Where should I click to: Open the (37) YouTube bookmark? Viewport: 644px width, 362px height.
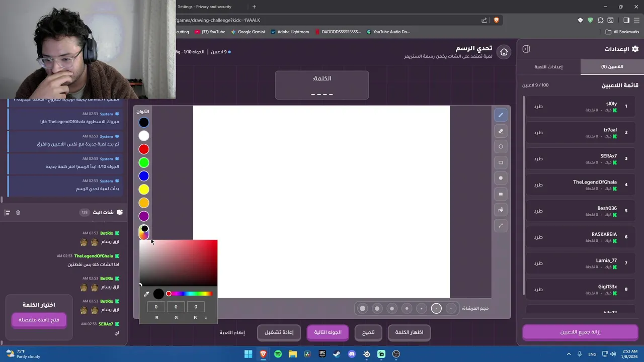pyautogui.click(x=209, y=32)
